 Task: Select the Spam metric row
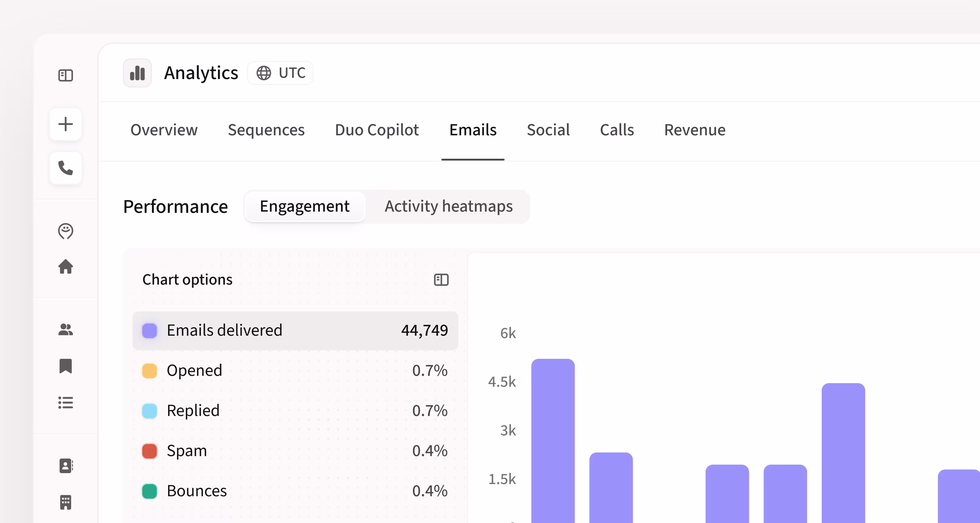tap(295, 451)
